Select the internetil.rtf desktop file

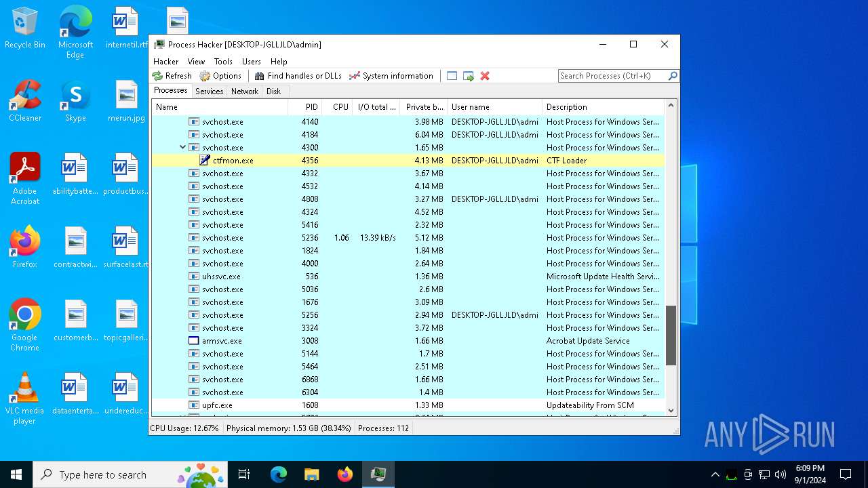point(126,28)
